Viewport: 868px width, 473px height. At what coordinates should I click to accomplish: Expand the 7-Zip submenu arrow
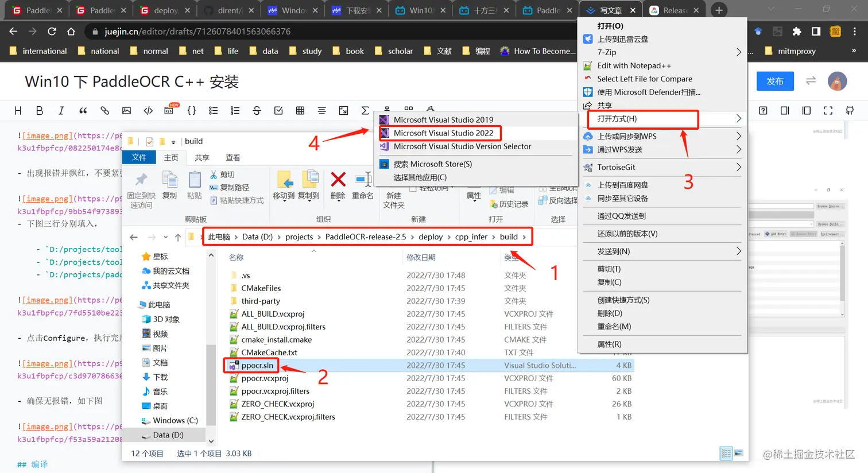pyautogui.click(x=739, y=52)
